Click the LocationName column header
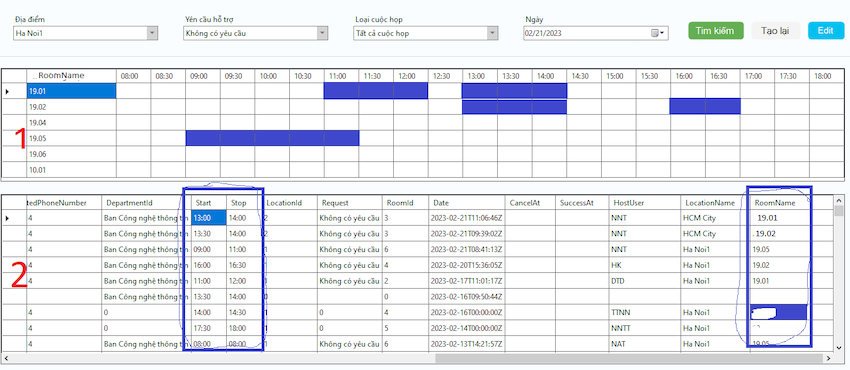This screenshot has height=370, width=850. click(x=715, y=203)
